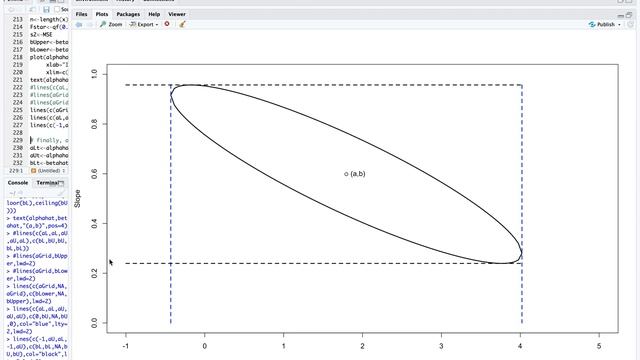Go to next plot with forward arrow
This screenshot has width=640, height=360.
click(x=89, y=24)
